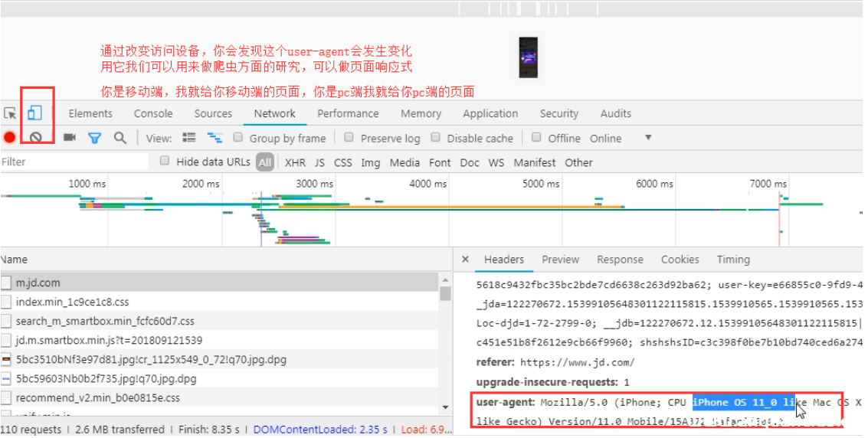Screen dimensions: 868x438
Task: Open the Performance tab
Action: coord(348,113)
